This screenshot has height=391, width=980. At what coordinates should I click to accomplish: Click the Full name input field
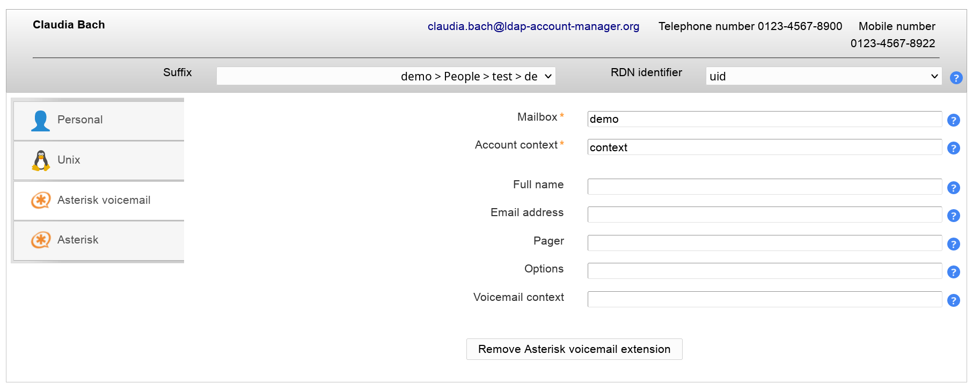pyautogui.click(x=764, y=187)
